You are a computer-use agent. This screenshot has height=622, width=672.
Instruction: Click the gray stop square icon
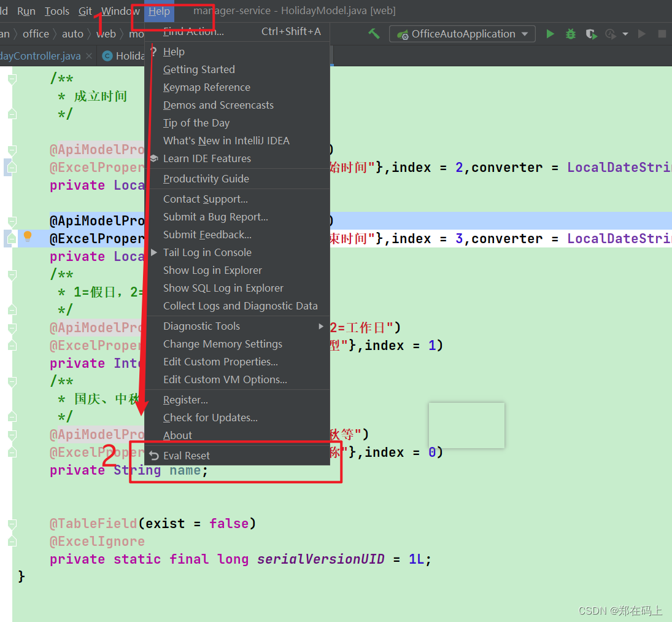pyautogui.click(x=662, y=34)
